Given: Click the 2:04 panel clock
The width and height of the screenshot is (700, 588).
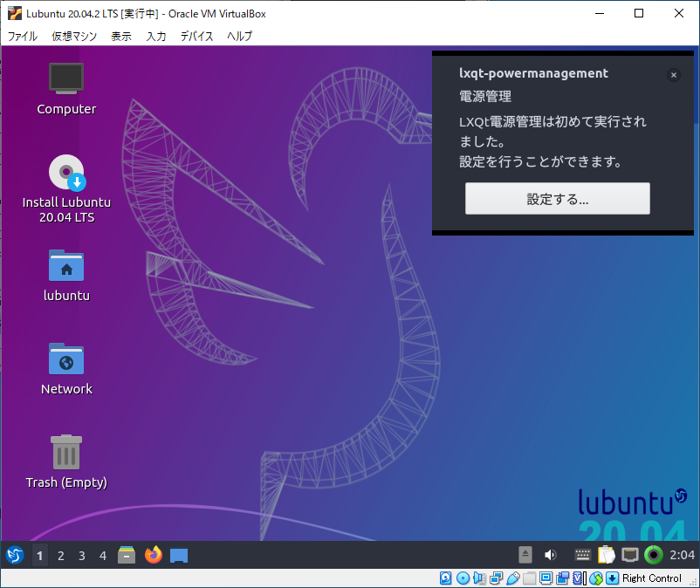Looking at the screenshot, I should tap(682, 555).
